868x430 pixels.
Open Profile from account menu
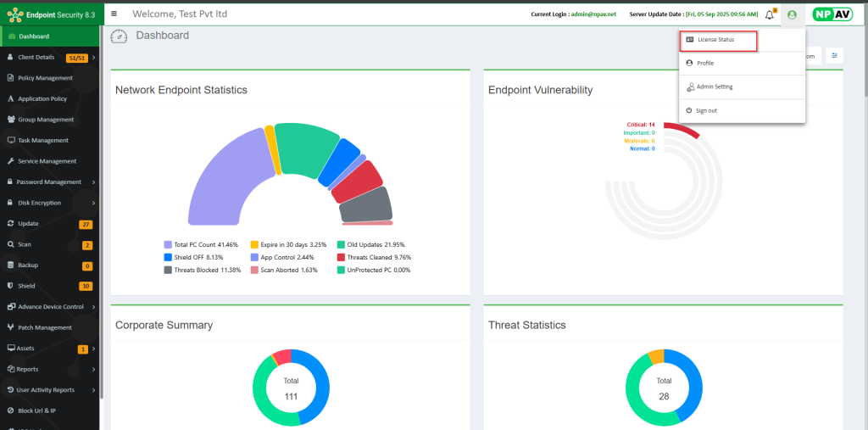coord(704,64)
